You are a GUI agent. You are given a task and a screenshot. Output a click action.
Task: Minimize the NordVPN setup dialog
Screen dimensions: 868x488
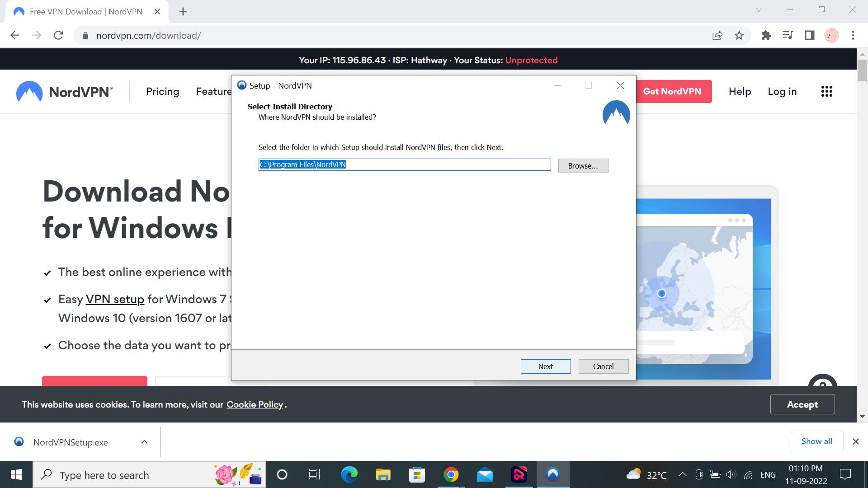557,85
